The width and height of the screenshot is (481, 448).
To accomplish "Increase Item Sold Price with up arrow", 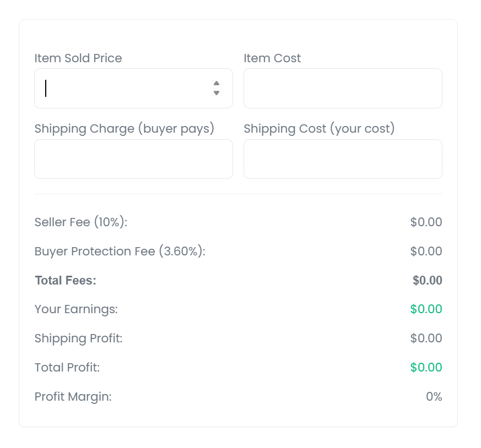I will click(x=217, y=84).
